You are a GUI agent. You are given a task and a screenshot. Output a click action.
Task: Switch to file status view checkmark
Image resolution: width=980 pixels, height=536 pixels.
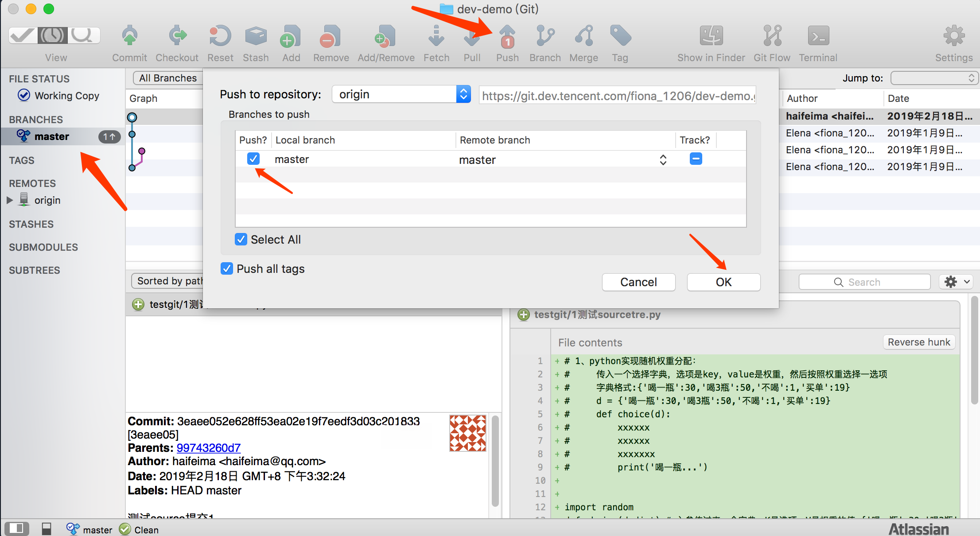click(x=23, y=35)
